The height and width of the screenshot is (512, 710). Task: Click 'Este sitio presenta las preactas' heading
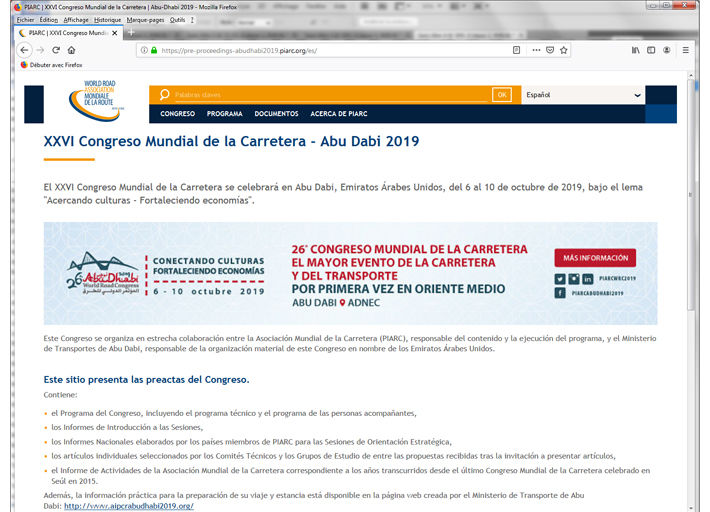click(146, 379)
